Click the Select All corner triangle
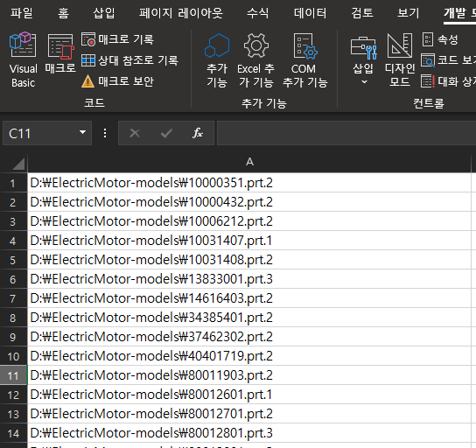Image resolution: width=476 pixels, height=448 pixels. pos(18,164)
